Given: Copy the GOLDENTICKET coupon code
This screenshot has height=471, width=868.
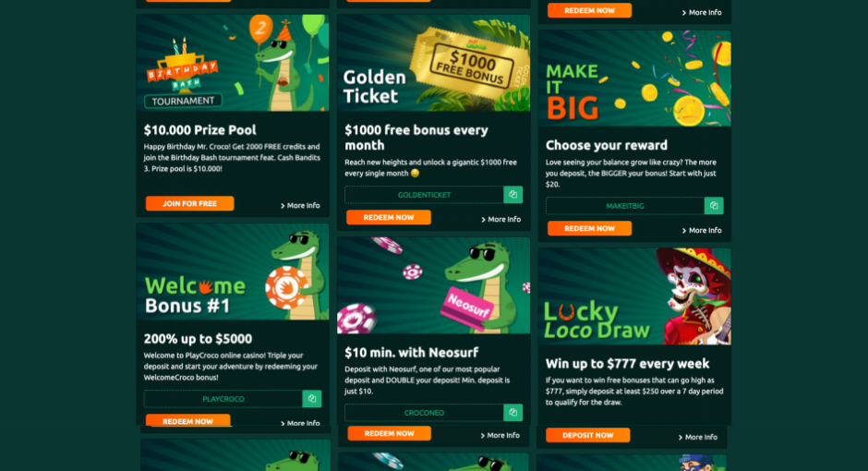Looking at the screenshot, I should tap(512, 195).
